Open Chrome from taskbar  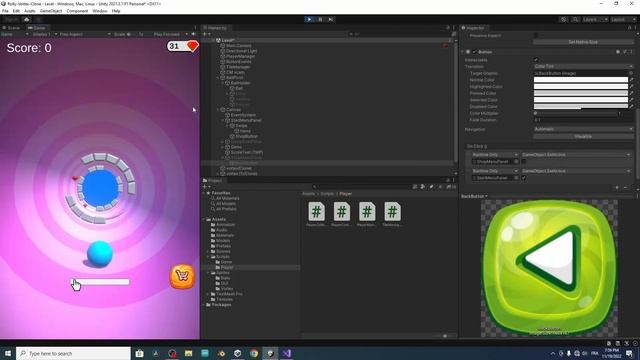[x=254, y=353]
